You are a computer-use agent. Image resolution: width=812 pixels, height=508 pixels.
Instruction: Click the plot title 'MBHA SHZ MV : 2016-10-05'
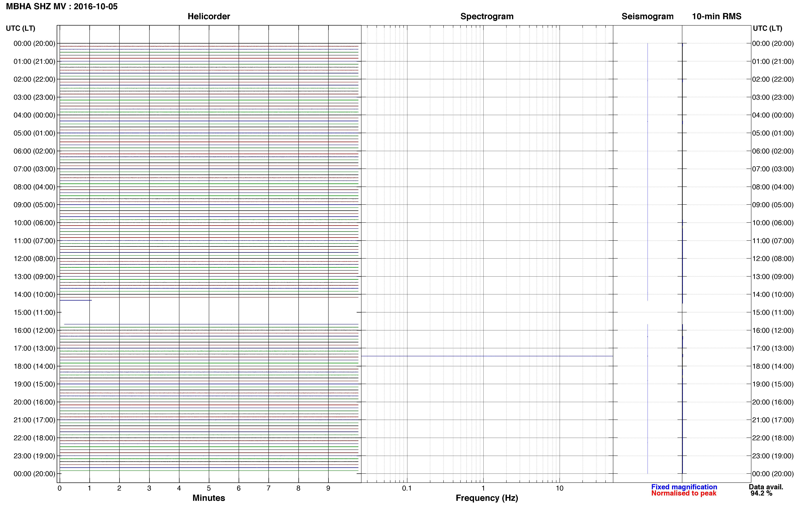click(62, 6)
